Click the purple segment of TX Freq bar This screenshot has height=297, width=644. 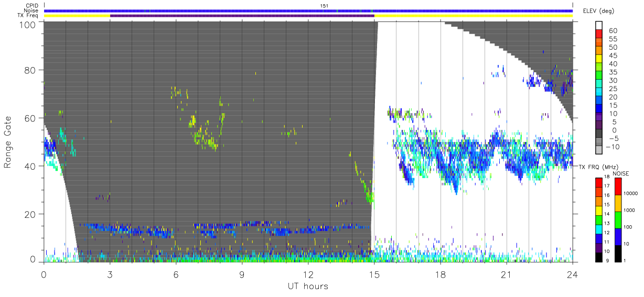click(x=242, y=16)
